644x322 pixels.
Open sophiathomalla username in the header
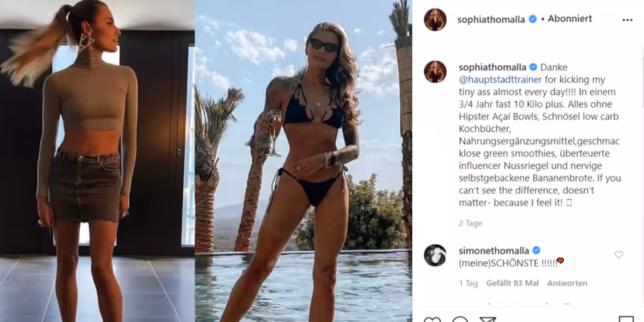pyautogui.click(x=491, y=19)
